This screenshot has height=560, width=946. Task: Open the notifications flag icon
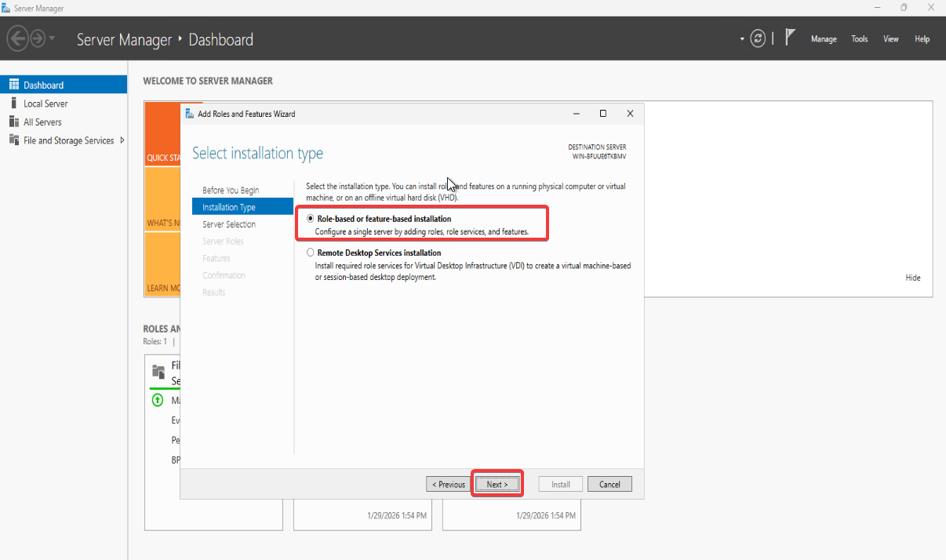click(x=791, y=38)
